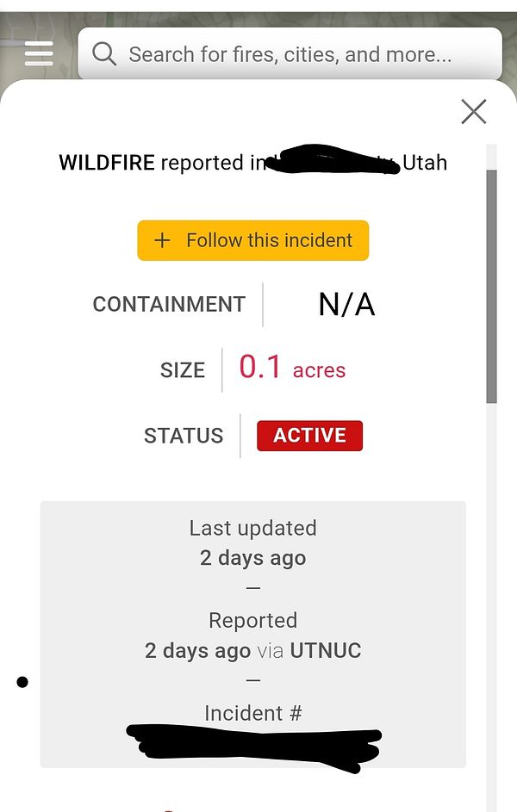This screenshot has height=812, width=517.
Task: Open the hamburger navigation menu
Action: [x=39, y=53]
